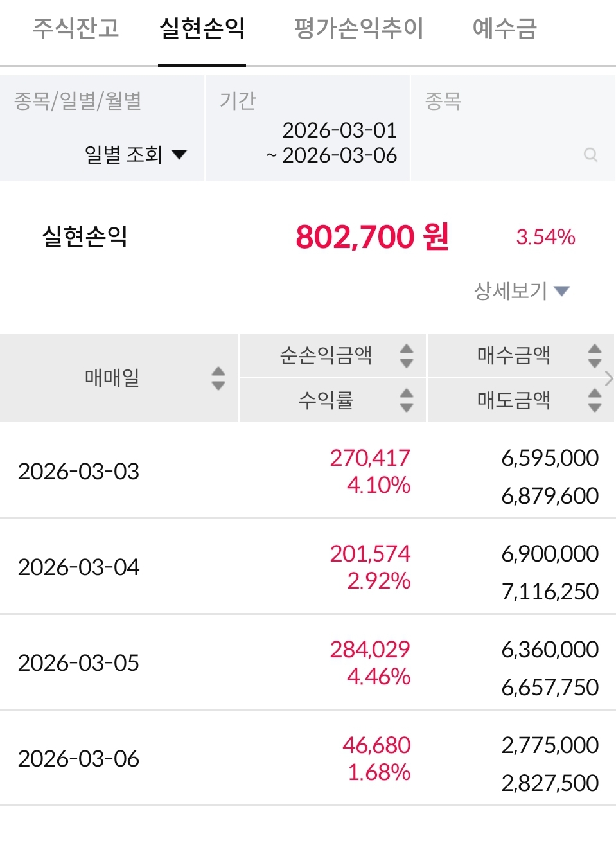Click the 802,700 원 realized profit total
616x861 pixels.
pyautogui.click(x=372, y=236)
